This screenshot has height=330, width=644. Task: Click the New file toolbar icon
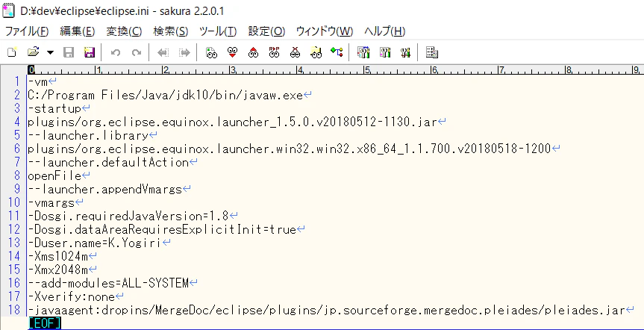(13, 52)
